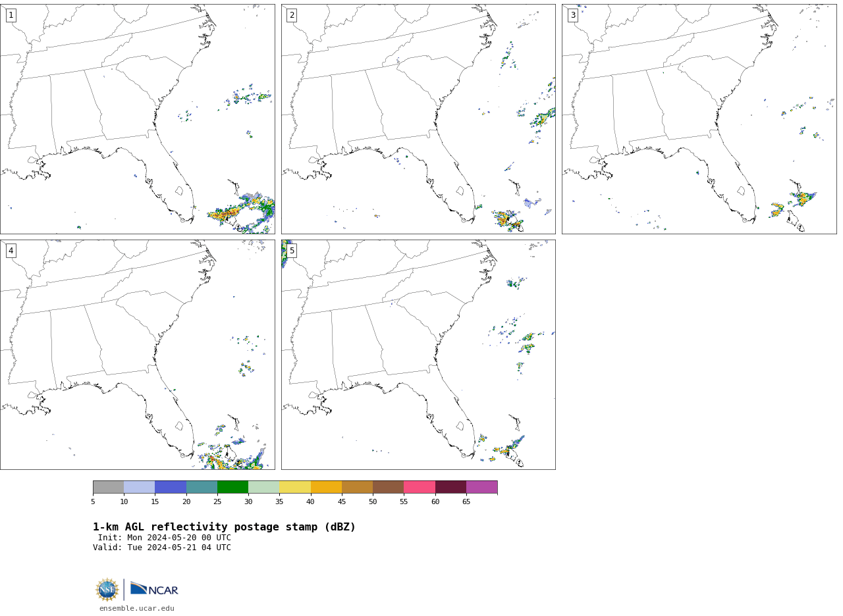Open ensemble member 1 reflectivity map

tap(138, 119)
